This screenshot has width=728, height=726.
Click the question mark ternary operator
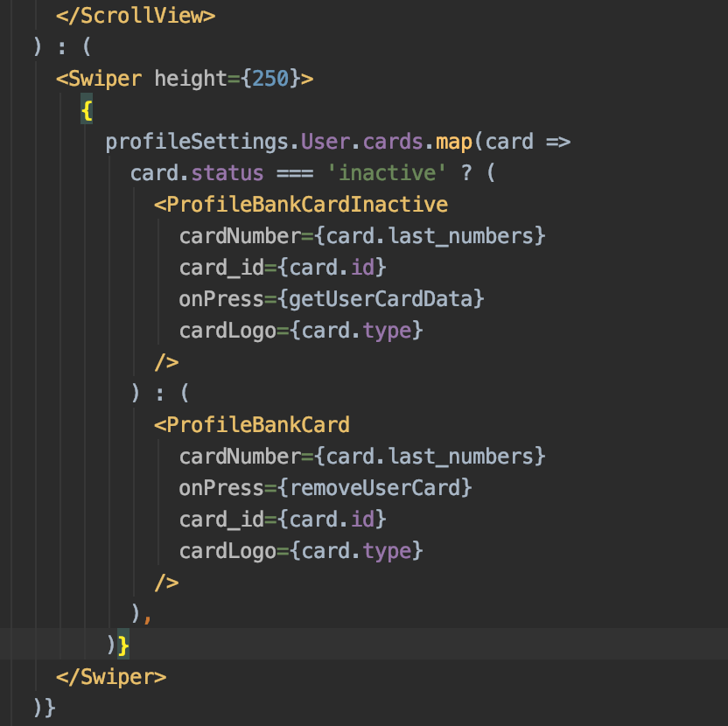[466, 172]
